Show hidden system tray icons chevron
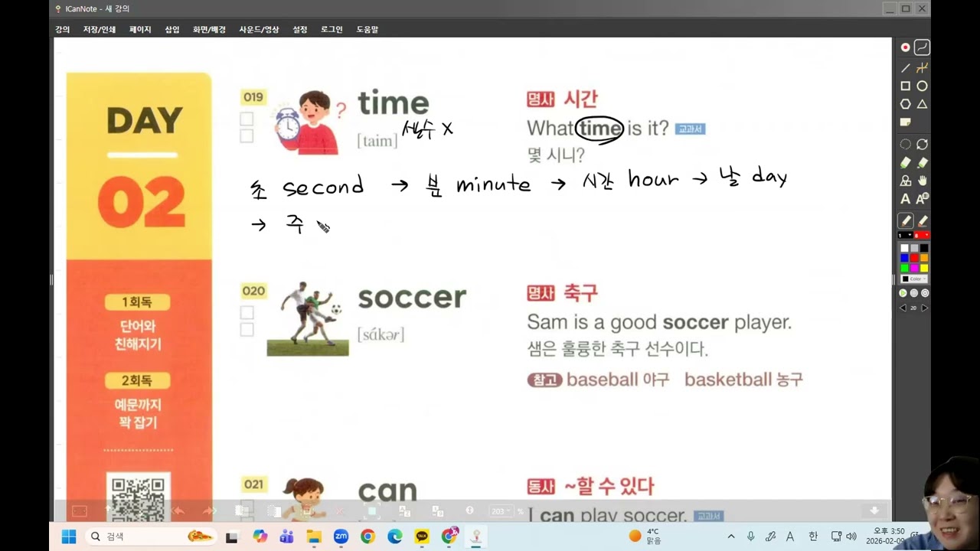Screen dimensions: 980x551 click(731, 536)
